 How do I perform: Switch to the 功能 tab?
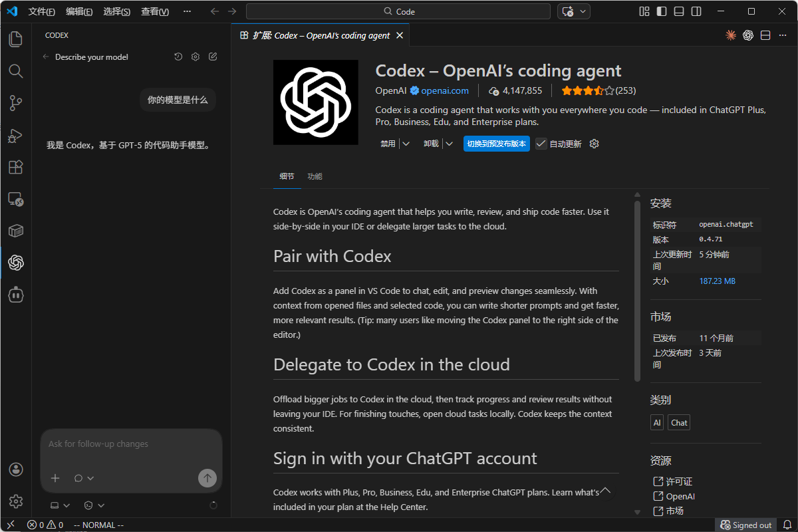tap(315, 176)
